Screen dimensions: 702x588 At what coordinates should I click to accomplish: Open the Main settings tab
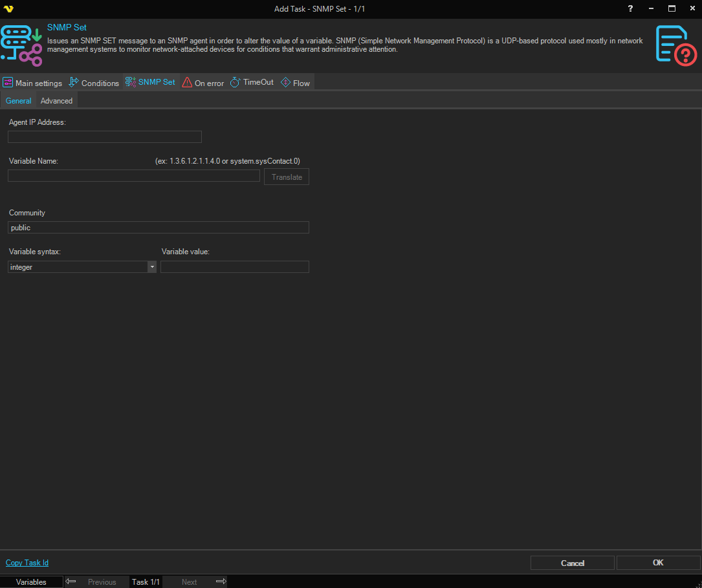[32, 83]
